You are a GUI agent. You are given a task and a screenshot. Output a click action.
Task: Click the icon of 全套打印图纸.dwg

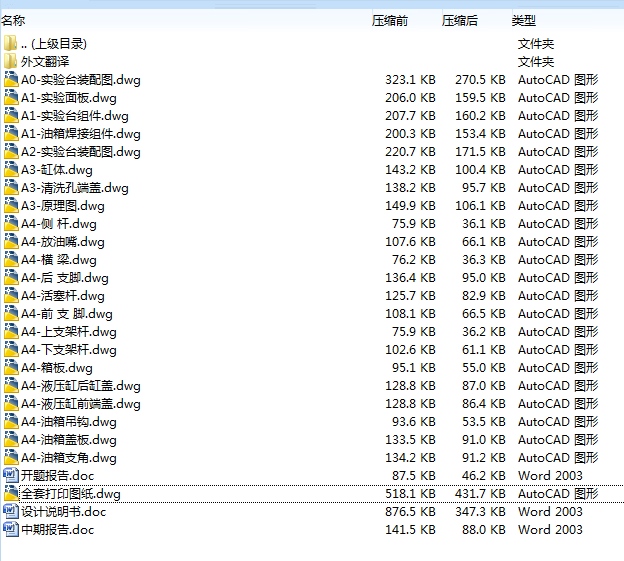click(x=11, y=493)
